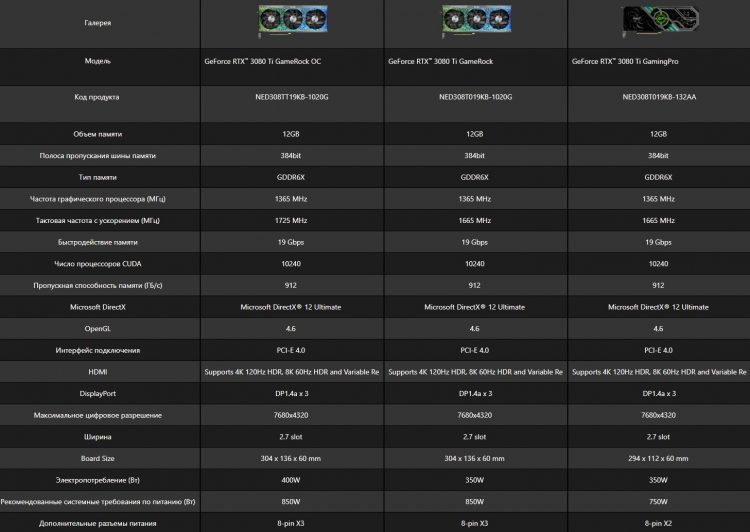
Task: Click product code NED308T019KB-132AA
Action: tap(658, 98)
